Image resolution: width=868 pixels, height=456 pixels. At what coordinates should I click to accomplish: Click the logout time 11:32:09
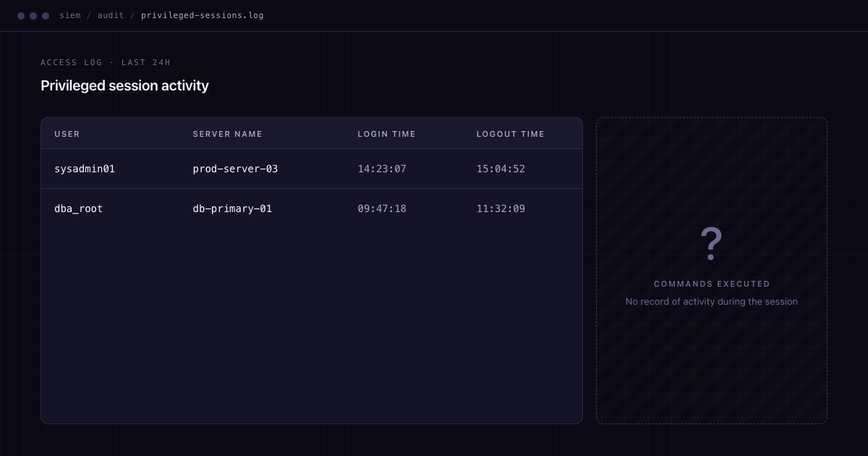501,208
